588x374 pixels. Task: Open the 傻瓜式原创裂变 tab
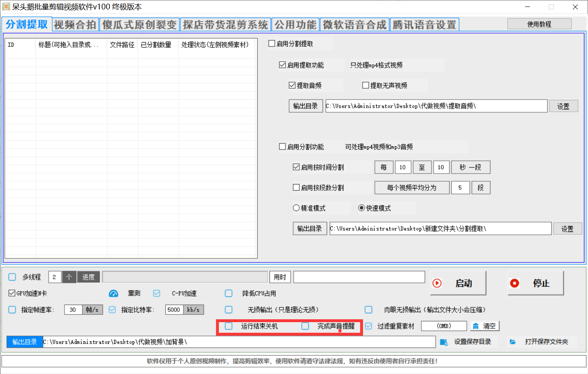tap(139, 25)
